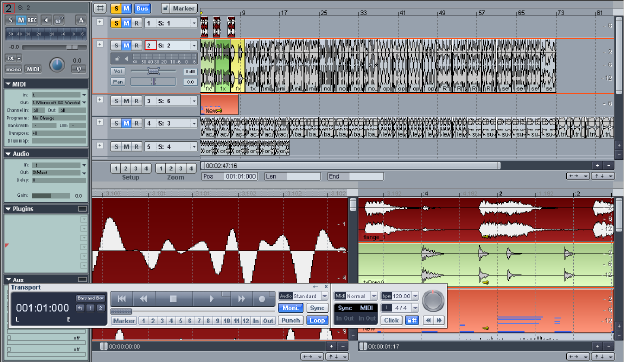The height and width of the screenshot is (362, 624).
Task: Collapse the Audio section
Action: point(8,154)
